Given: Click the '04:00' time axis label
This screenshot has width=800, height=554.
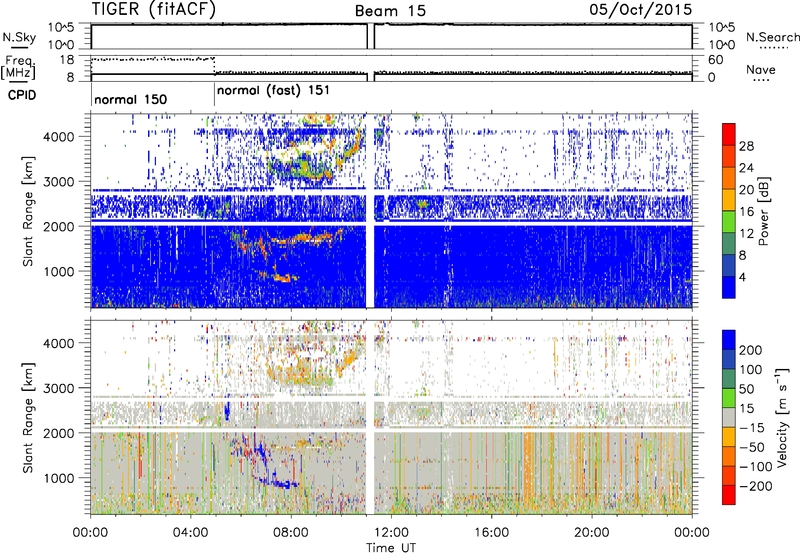Looking at the screenshot, I should (x=191, y=532).
